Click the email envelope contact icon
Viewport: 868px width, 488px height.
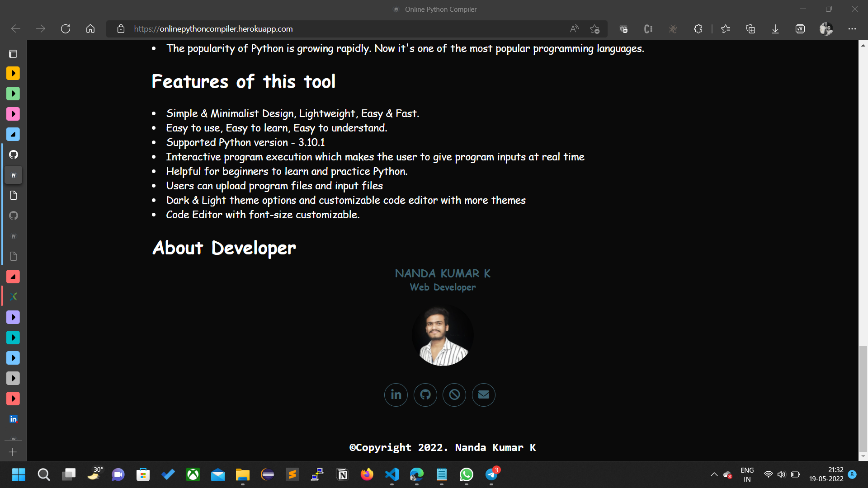point(483,394)
